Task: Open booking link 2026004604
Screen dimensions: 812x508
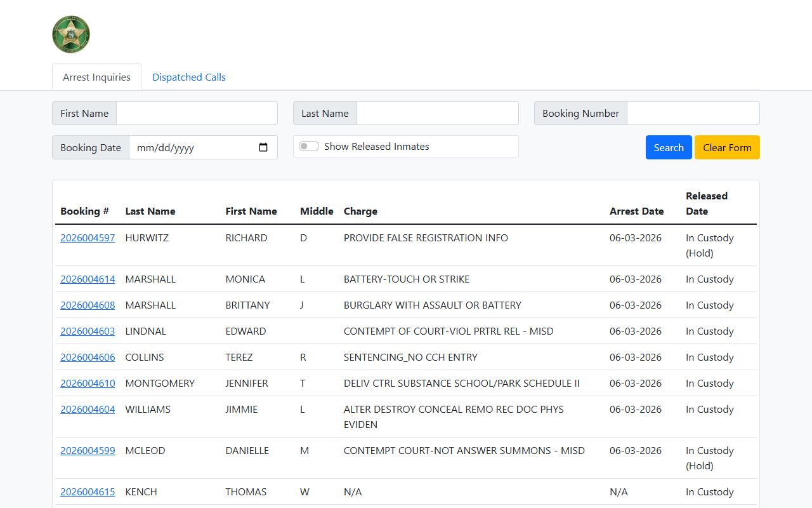Action: point(88,409)
